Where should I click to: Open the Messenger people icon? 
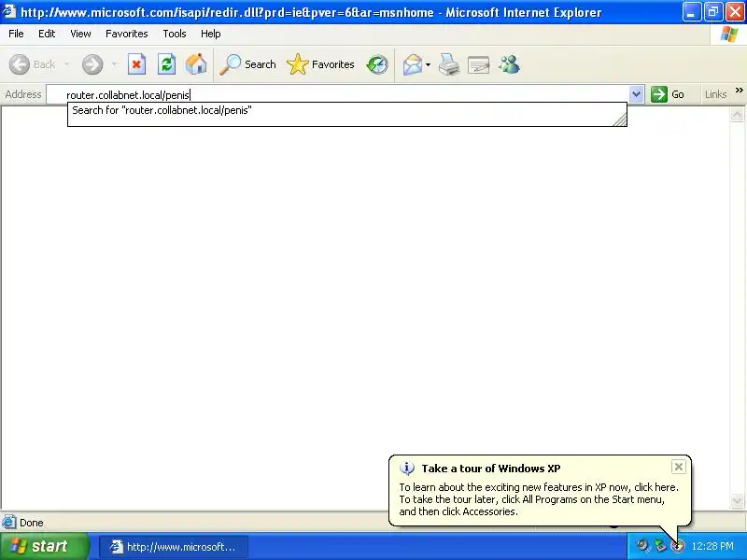coord(509,64)
